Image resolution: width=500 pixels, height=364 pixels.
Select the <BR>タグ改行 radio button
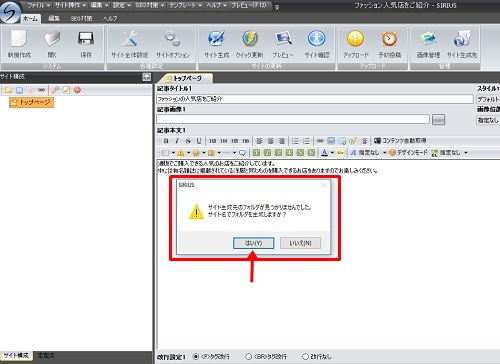tap(248, 357)
